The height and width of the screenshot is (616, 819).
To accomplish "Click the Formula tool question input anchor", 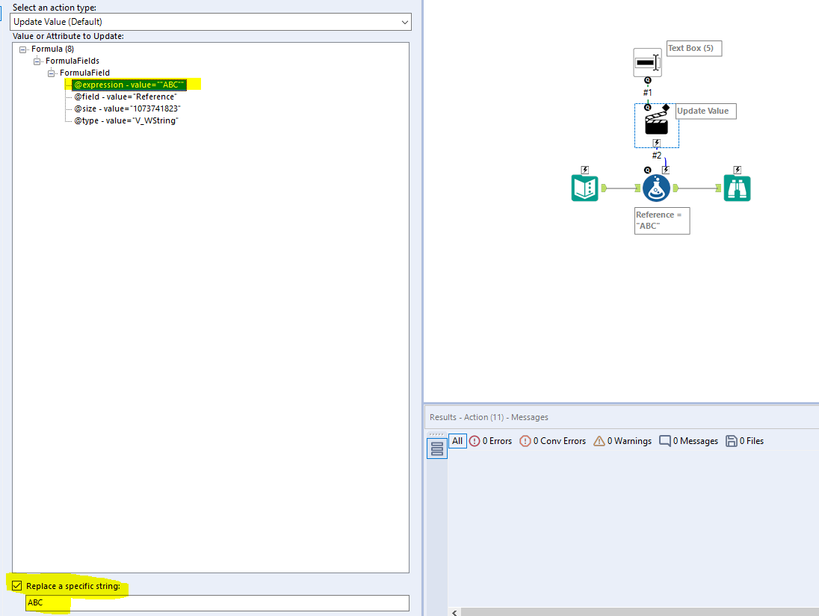I will tap(648, 170).
